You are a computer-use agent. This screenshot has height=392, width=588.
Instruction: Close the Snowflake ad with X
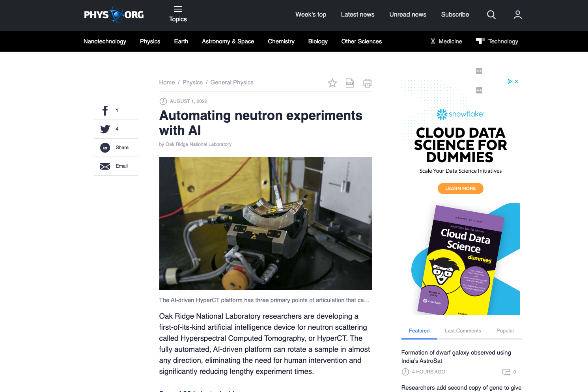tap(516, 81)
